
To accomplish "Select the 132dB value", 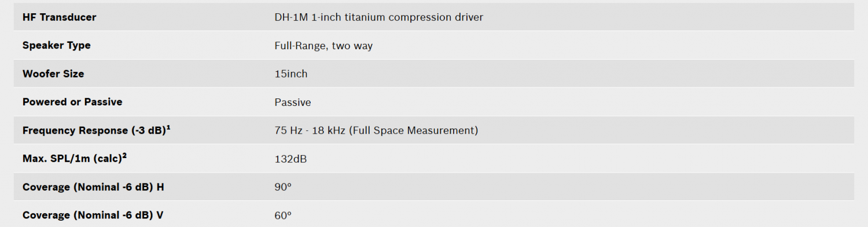I will [290, 159].
